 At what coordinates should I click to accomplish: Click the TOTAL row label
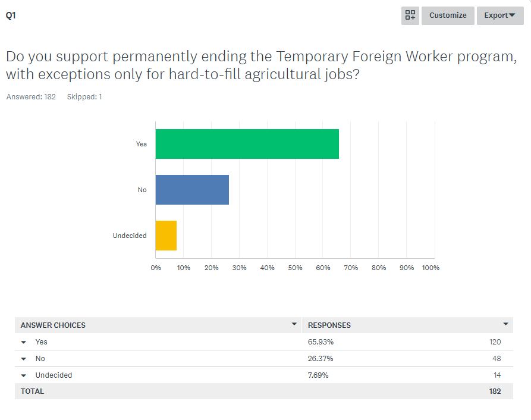pyautogui.click(x=32, y=391)
